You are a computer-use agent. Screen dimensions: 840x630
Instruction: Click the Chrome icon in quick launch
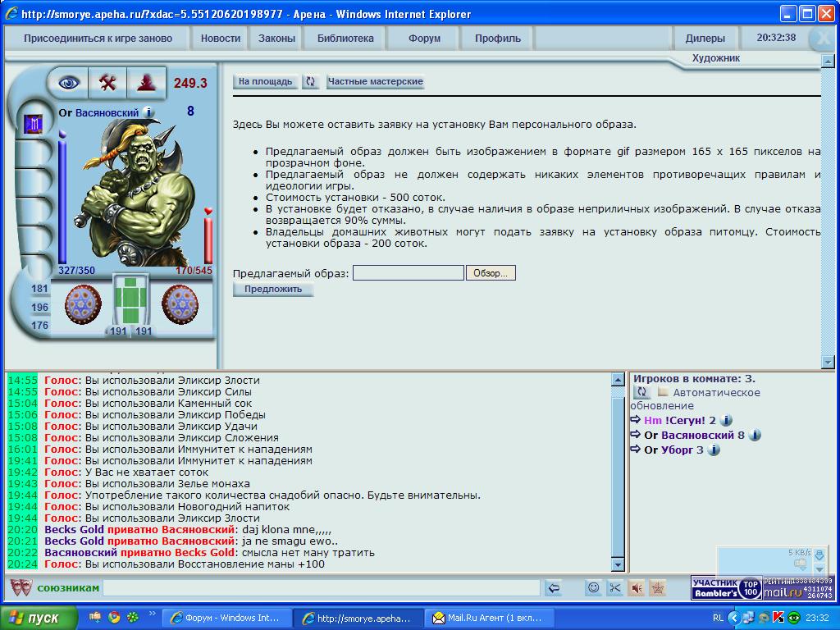click(114, 617)
